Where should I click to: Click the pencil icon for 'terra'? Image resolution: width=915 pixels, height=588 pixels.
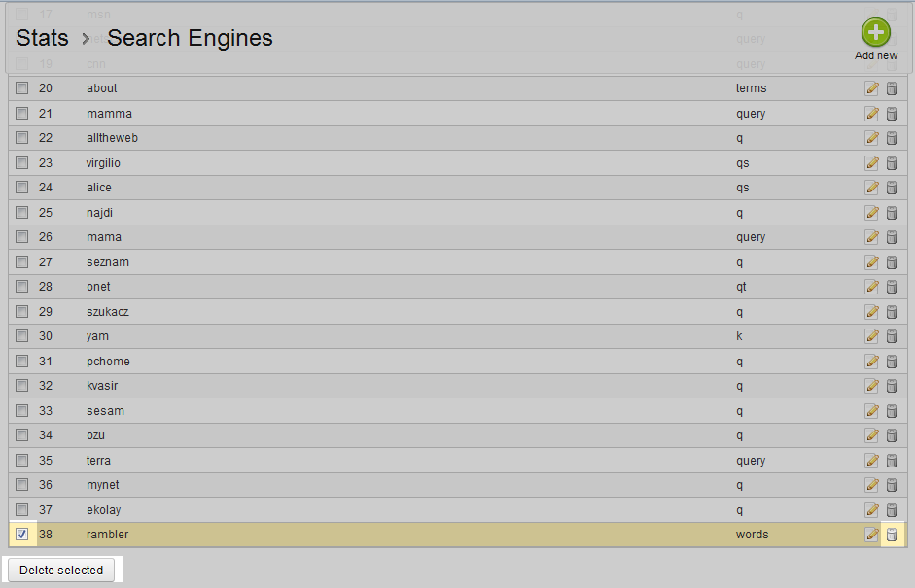(871, 461)
